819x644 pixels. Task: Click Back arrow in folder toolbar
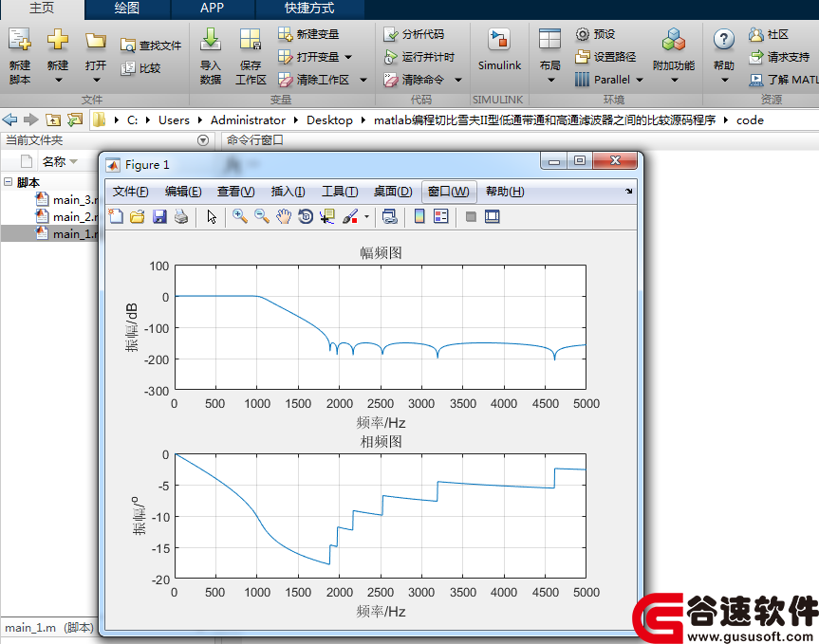point(9,120)
